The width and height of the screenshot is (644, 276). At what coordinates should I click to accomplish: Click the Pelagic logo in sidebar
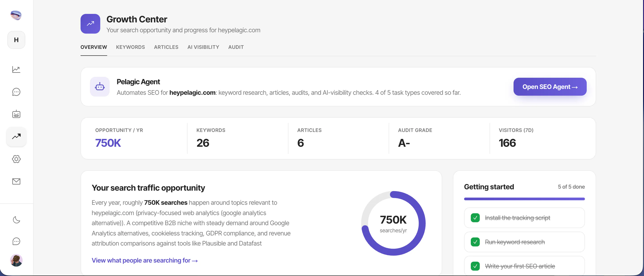click(x=16, y=15)
